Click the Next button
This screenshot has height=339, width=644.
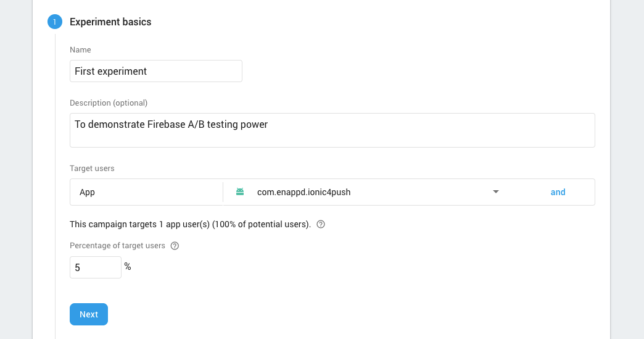pos(89,314)
